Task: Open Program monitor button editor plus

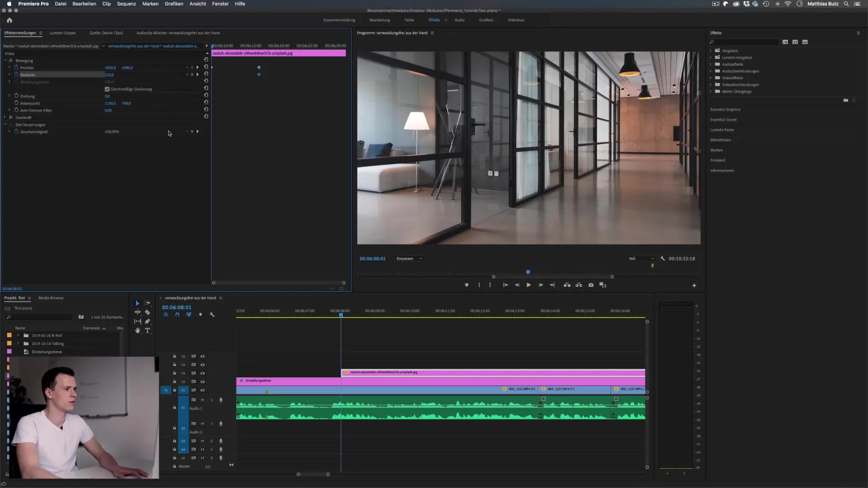Action: pyautogui.click(x=694, y=286)
